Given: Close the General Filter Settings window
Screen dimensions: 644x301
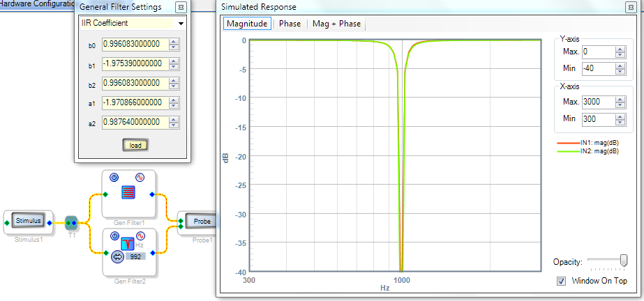Looking at the screenshot, I should (x=181, y=7).
